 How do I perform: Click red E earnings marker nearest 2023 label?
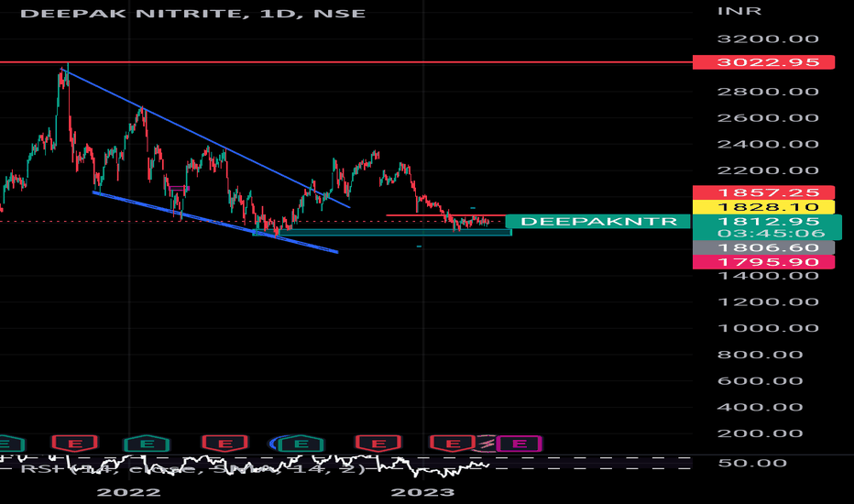tap(452, 444)
